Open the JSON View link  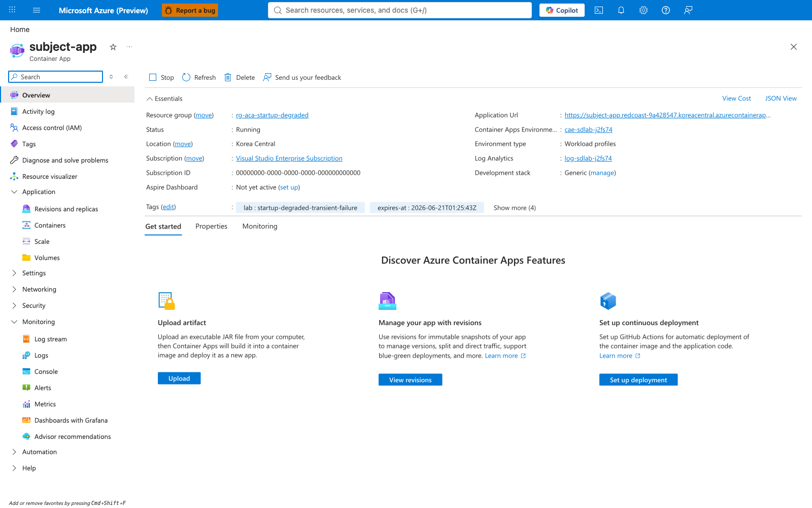click(781, 99)
